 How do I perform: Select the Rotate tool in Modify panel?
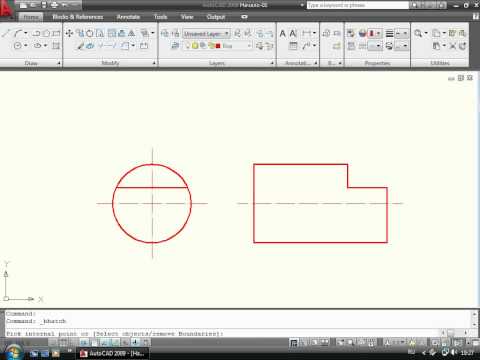click(x=90, y=33)
